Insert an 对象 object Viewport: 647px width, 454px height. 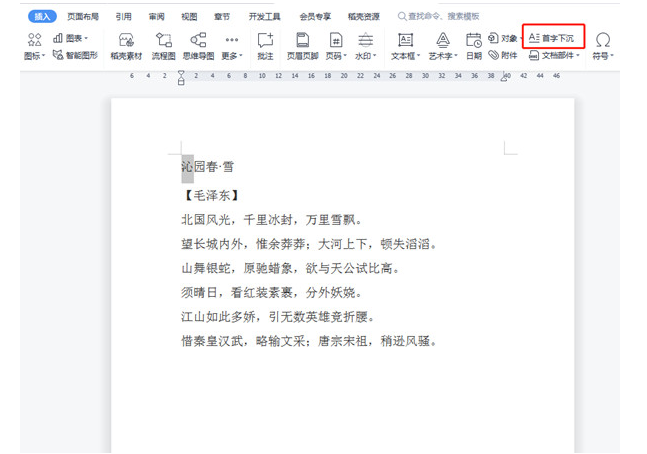click(503, 38)
